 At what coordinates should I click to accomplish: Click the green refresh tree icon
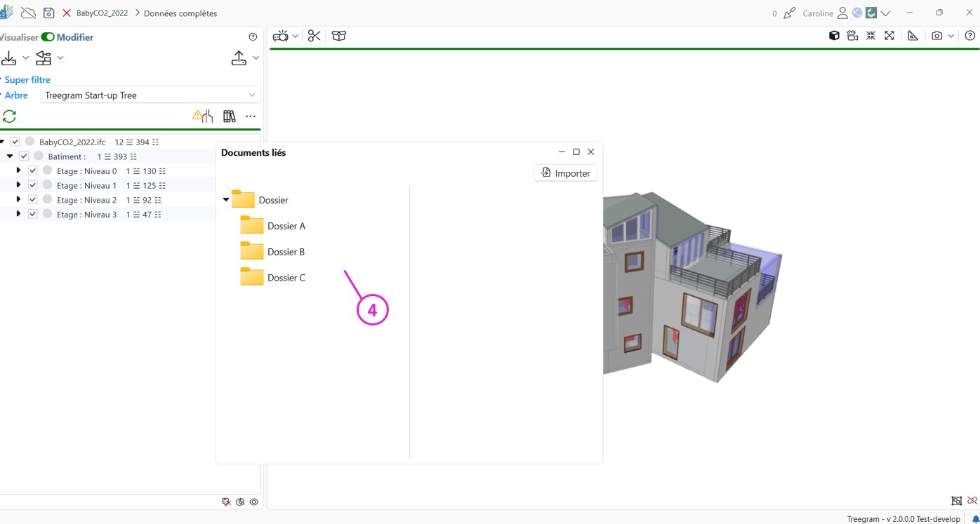[10, 116]
